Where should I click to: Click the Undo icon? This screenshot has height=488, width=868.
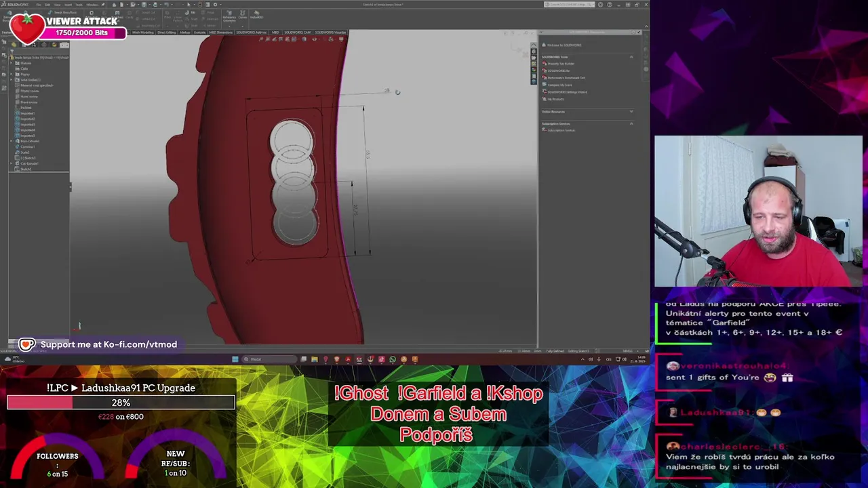(166, 5)
